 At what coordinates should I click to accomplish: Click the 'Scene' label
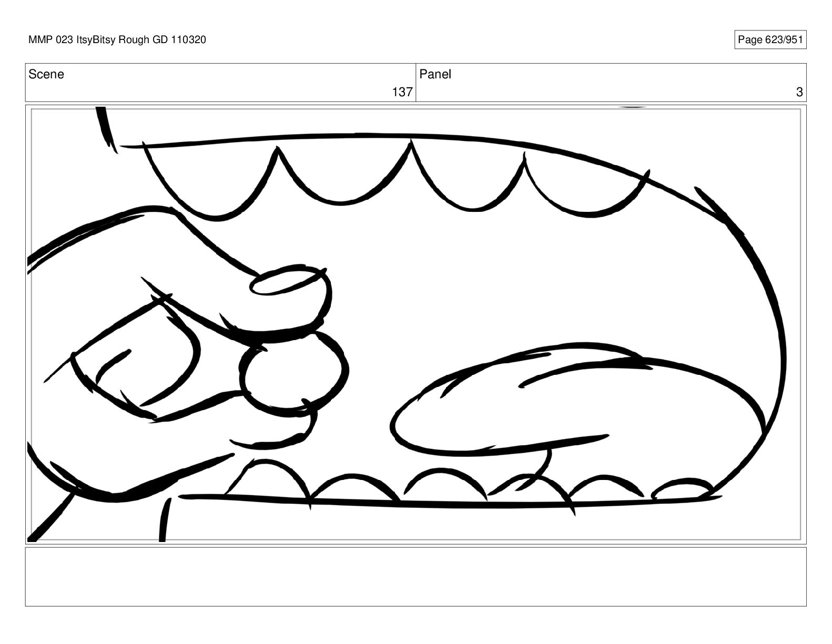click(46, 75)
